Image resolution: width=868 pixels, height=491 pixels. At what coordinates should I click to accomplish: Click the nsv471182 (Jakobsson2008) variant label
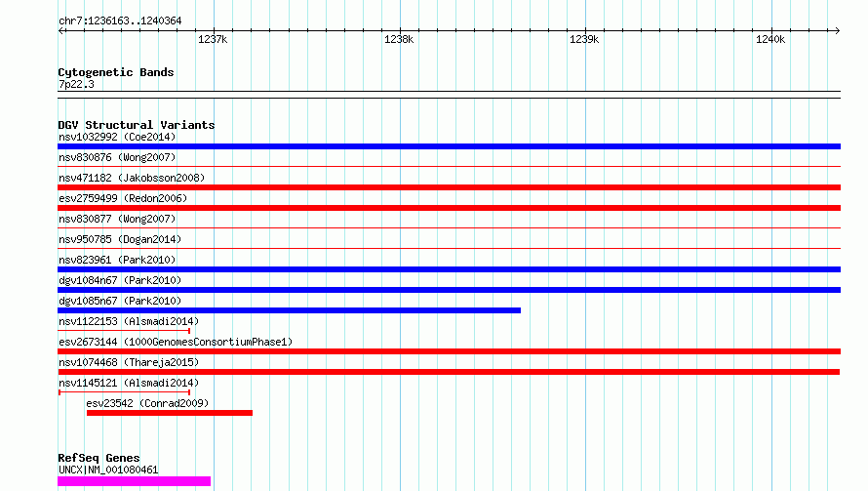[x=132, y=178]
